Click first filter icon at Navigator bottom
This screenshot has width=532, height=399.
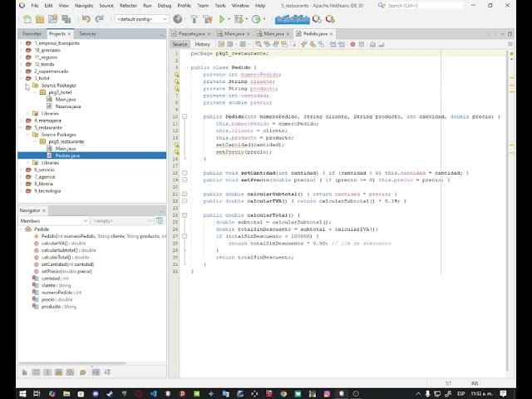(24, 372)
